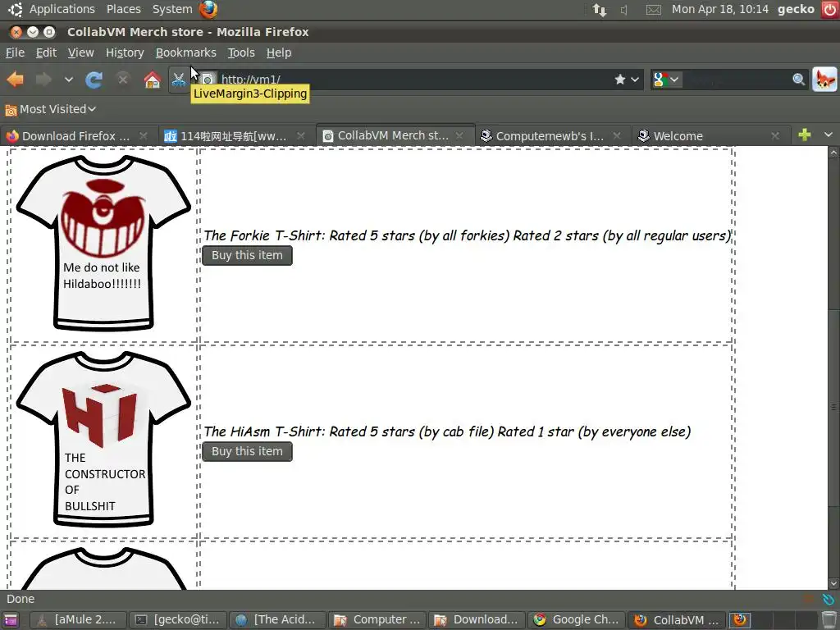This screenshot has width=840, height=630.
Task: Close the Download Firefox tab
Action: (x=143, y=136)
